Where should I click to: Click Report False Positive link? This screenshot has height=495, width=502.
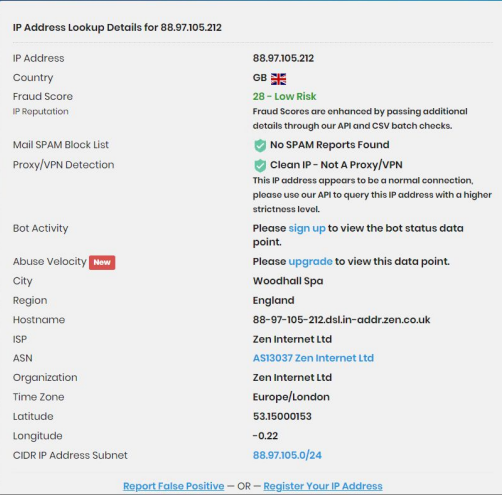pos(174,486)
